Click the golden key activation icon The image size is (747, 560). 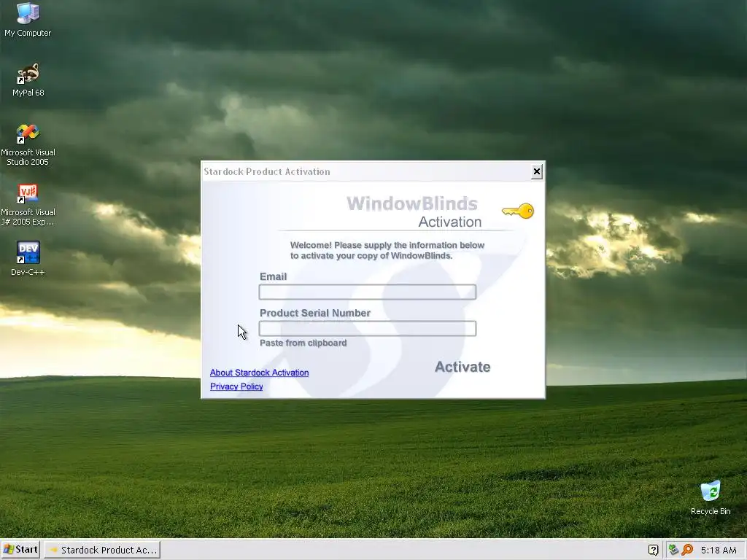point(518,211)
